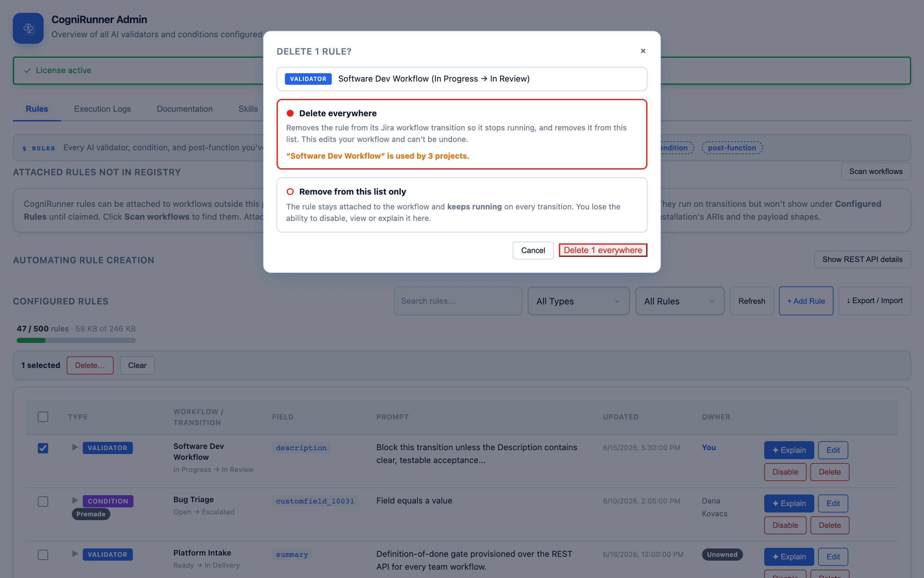Open the Documentation tab
924x578 pixels.
[184, 109]
